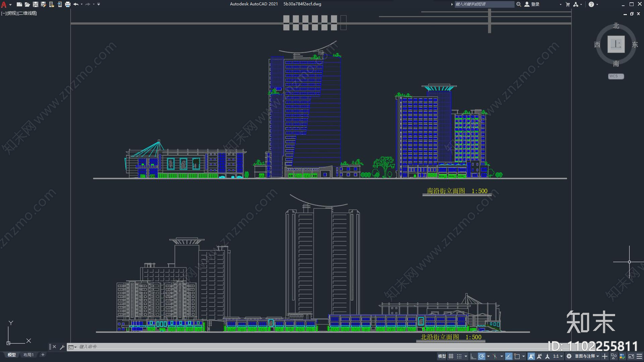Toggle object snap tracking

(x=509, y=356)
